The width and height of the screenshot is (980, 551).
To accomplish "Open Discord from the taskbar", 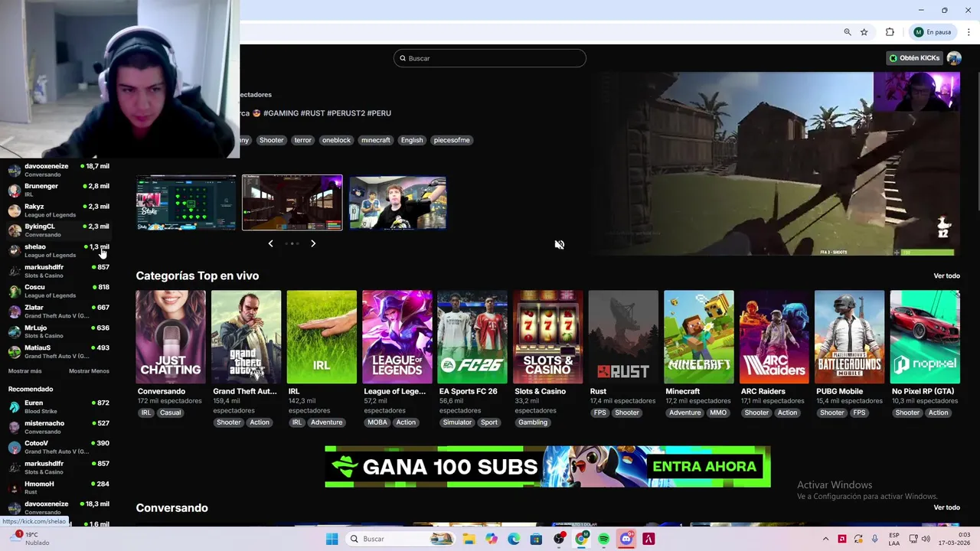I will coord(626,539).
